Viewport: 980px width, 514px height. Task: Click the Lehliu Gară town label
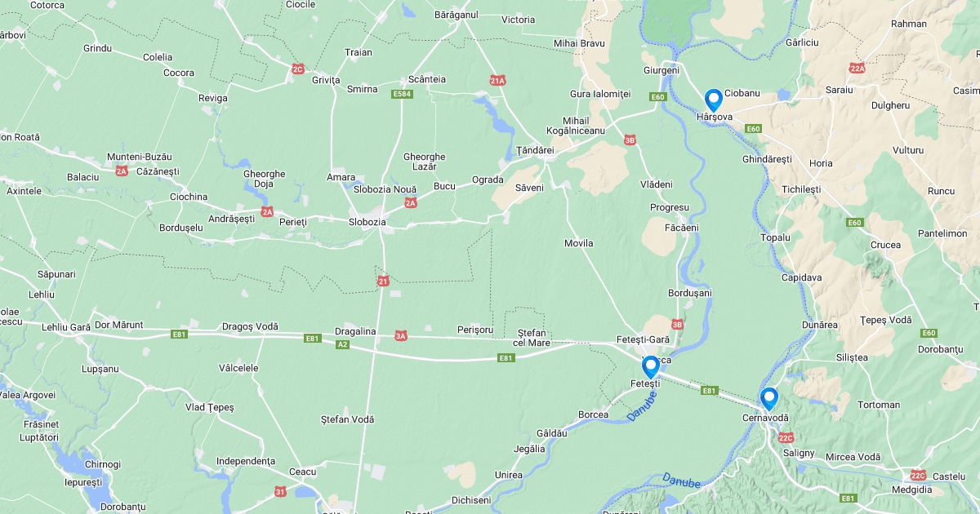click(x=66, y=327)
